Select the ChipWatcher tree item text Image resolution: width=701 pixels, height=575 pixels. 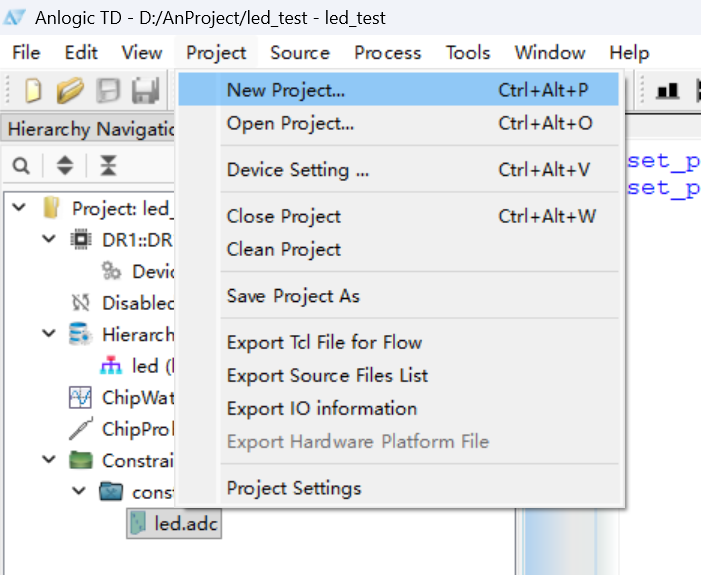tap(138, 397)
